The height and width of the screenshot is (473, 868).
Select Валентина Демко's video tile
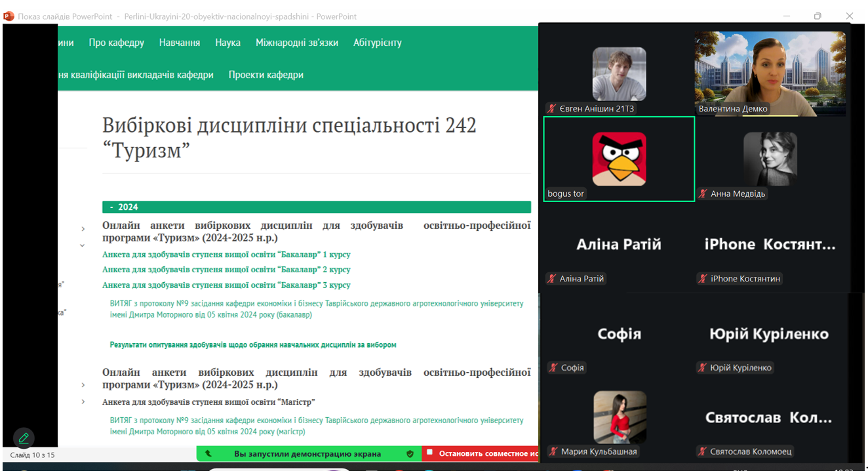point(770,73)
